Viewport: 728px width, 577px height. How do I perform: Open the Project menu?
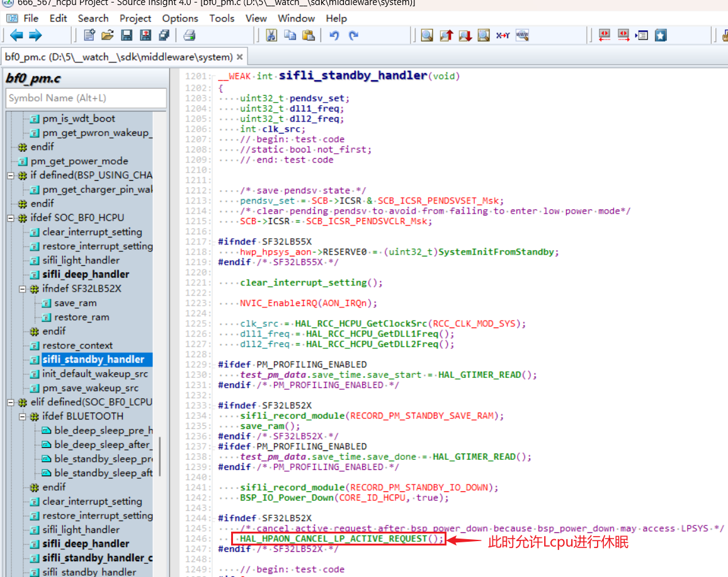tap(135, 19)
